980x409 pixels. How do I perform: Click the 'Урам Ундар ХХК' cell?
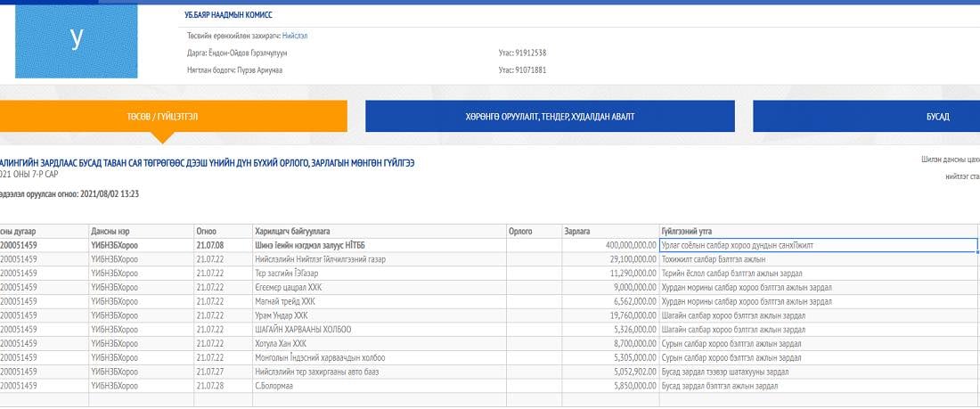click(x=281, y=315)
